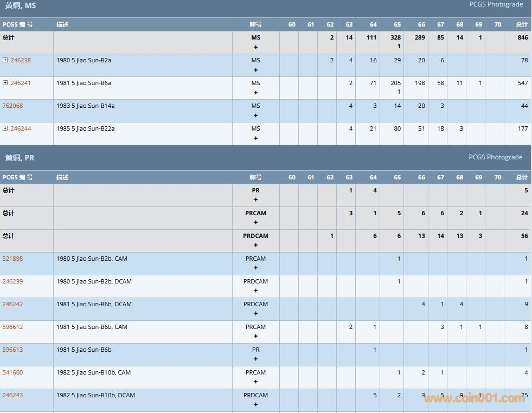Expand the 246238 row tree icon

click(5, 60)
